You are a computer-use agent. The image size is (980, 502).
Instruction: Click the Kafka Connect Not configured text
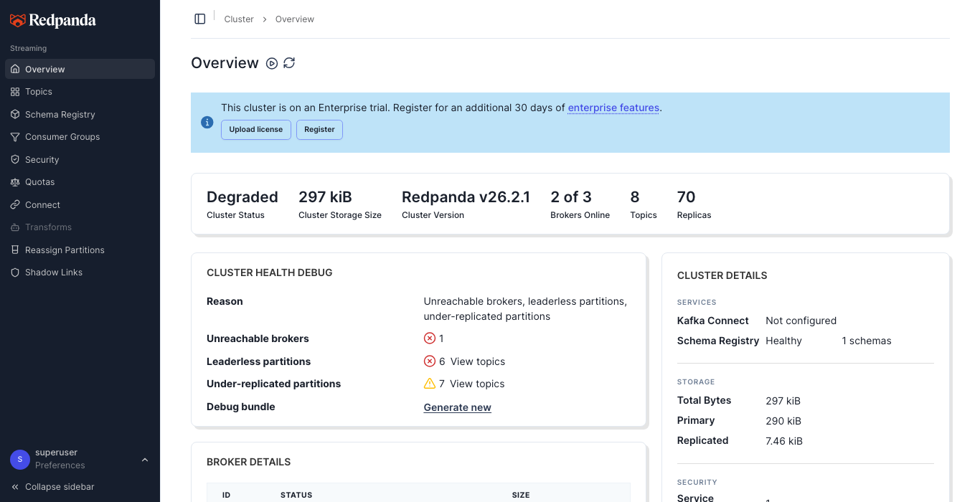(x=801, y=321)
